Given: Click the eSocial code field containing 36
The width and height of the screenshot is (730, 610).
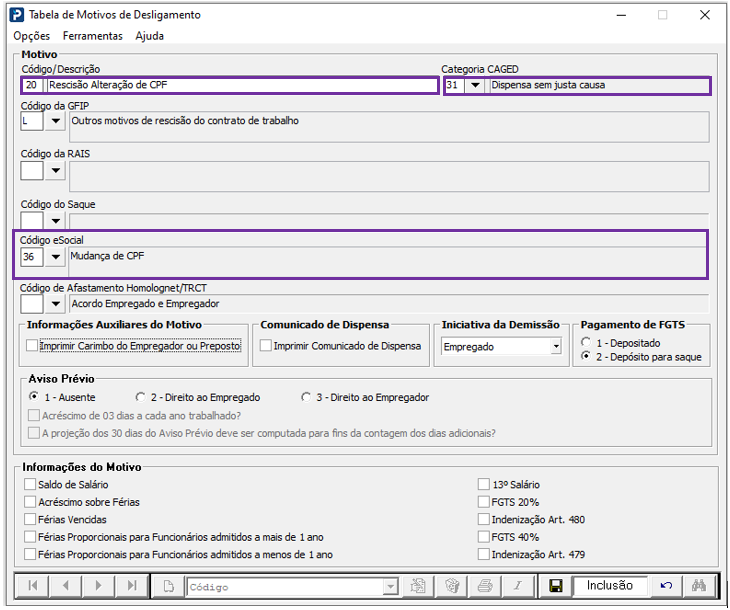Looking at the screenshot, I should [x=32, y=257].
